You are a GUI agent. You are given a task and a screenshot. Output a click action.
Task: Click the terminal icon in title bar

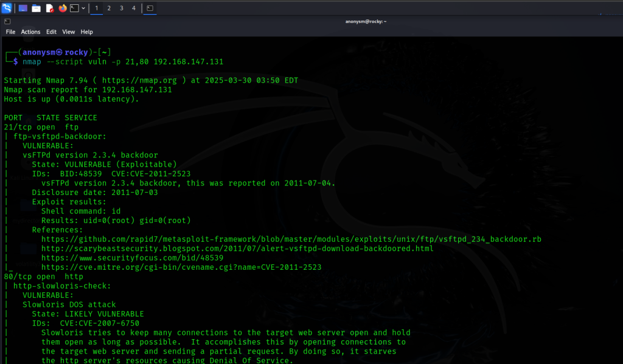tap(7, 21)
